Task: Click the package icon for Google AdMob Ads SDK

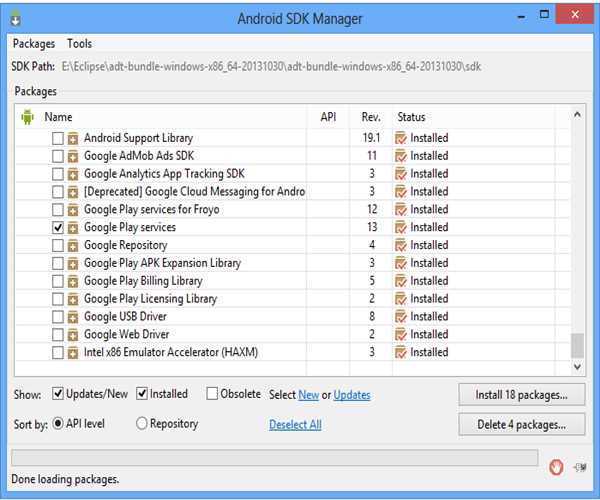Action: 73,156
